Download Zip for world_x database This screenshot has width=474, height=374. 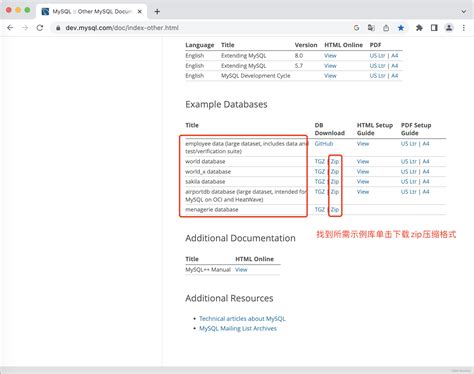click(335, 172)
